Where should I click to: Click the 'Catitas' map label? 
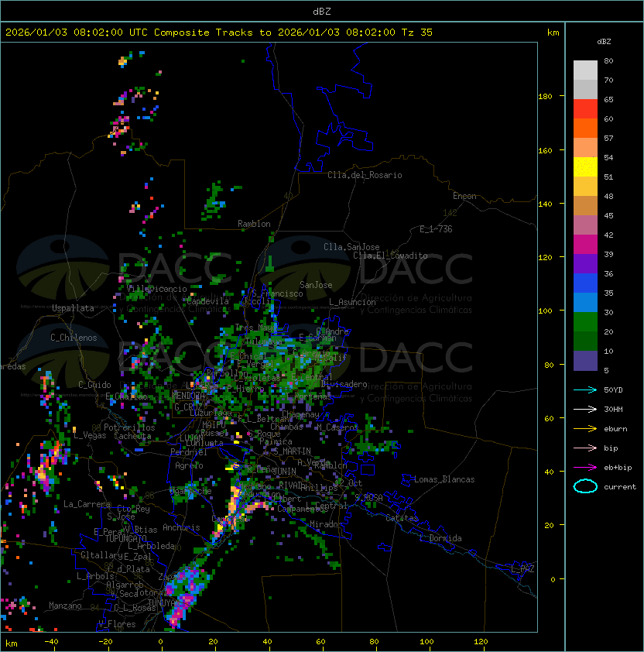point(402,518)
